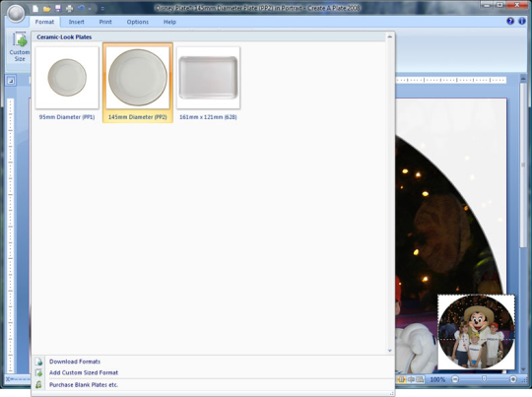Click the zoom slider handle
The image size is (532, 397).
coord(484,378)
